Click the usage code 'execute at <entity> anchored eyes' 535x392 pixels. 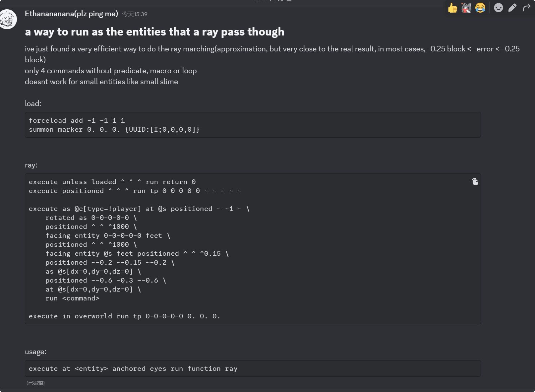click(x=133, y=368)
